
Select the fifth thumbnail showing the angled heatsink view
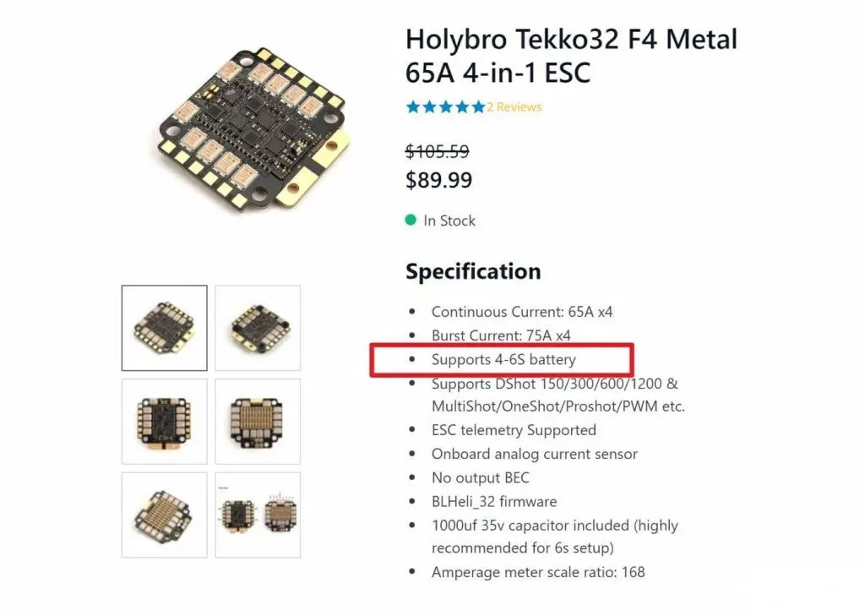(165, 515)
